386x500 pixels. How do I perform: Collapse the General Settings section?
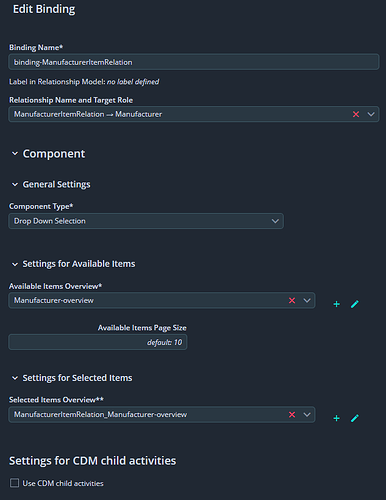(x=15, y=184)
